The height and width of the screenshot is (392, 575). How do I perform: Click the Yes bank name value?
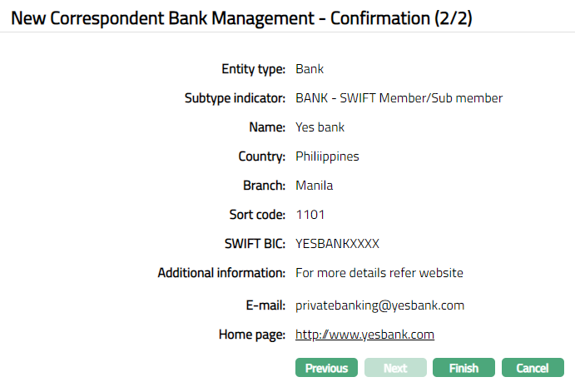[x=320, y=127]
